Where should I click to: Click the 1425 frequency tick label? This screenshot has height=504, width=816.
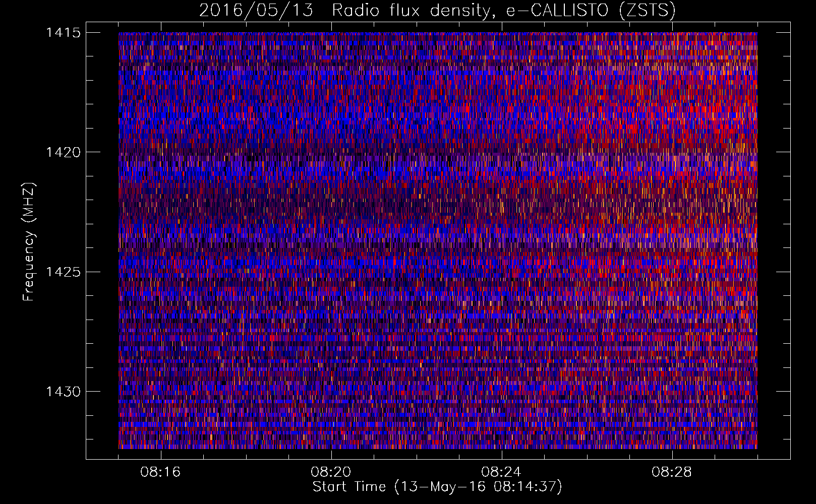click(63, 272)
